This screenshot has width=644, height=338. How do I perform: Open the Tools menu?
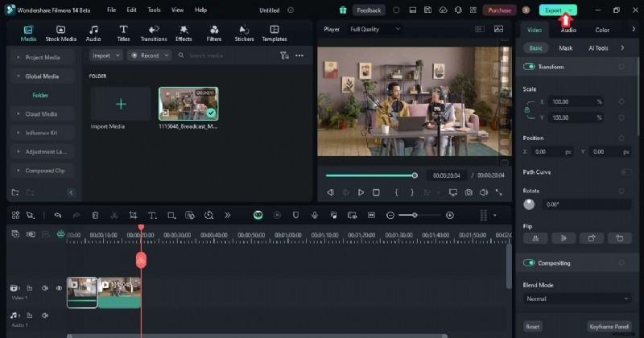[154, 10]
